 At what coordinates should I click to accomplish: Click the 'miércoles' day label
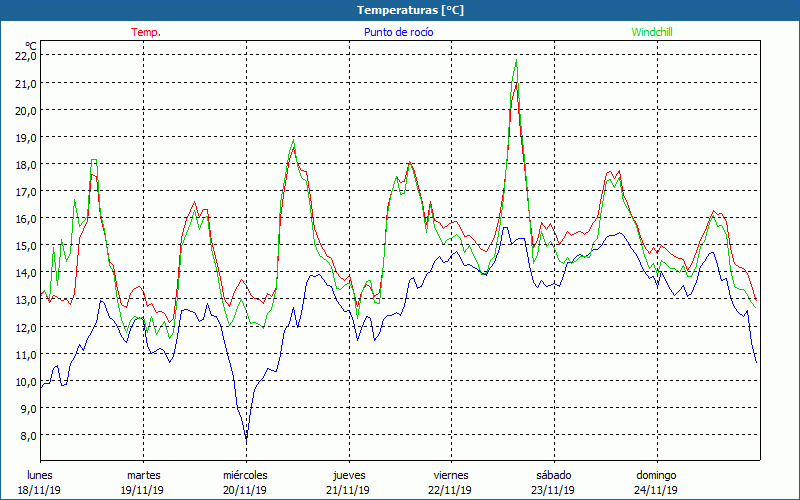click(245, 475)
